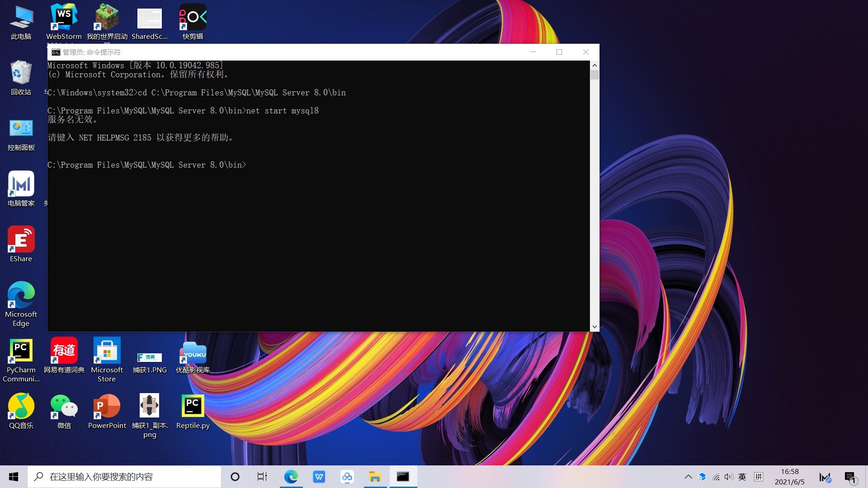The width and height of the screenshot is (868, 488).
Task: Select the WebStorm desktop shortcut
Action: (64, 23)
